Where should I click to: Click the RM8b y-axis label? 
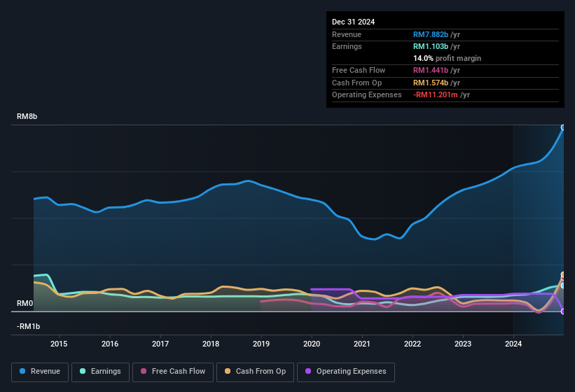click(x=27, y=116)
